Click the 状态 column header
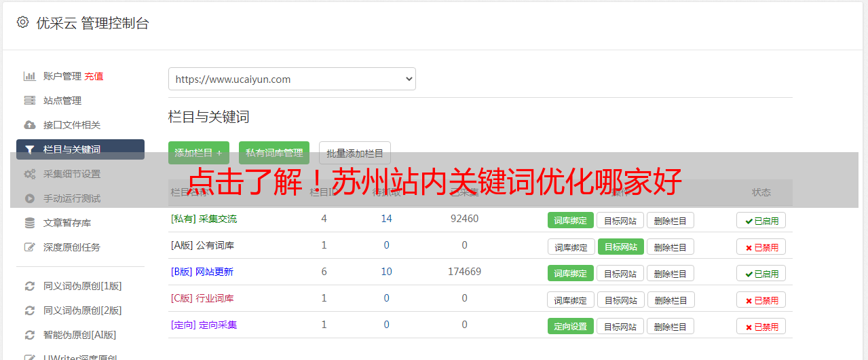The width and height of the screenshot is (868, 360). (761, 192)
